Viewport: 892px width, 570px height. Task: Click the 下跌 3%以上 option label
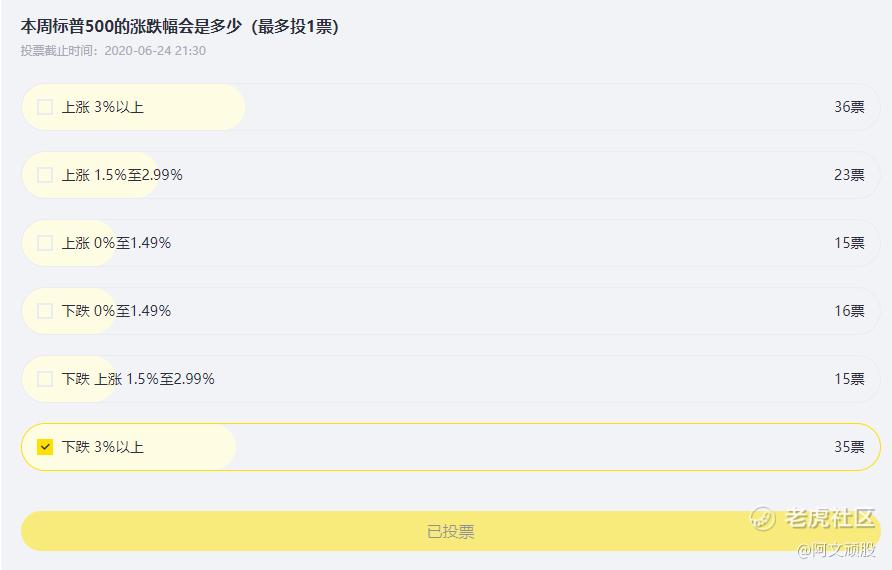click(103, 447)
